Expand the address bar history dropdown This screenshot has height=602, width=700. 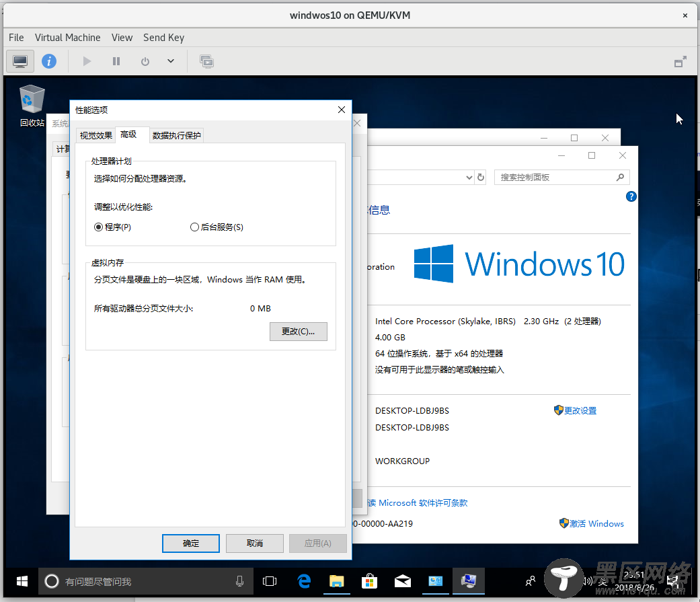(469, 178)
